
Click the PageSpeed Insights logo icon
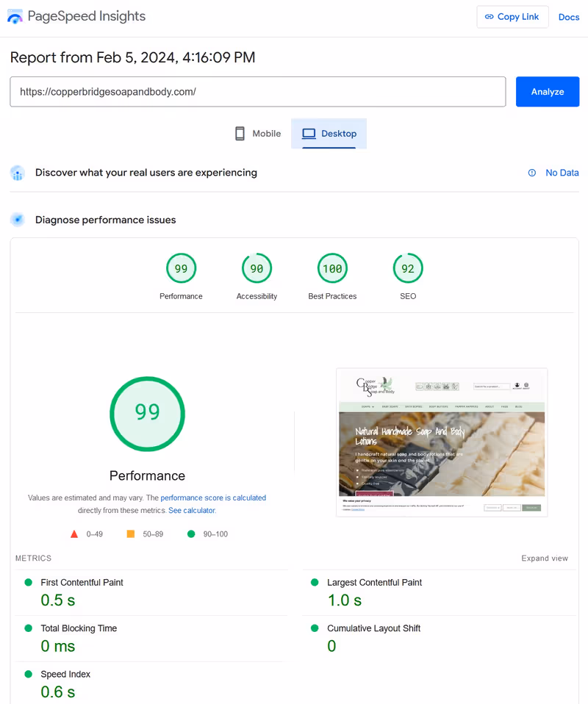click(15, 17)
